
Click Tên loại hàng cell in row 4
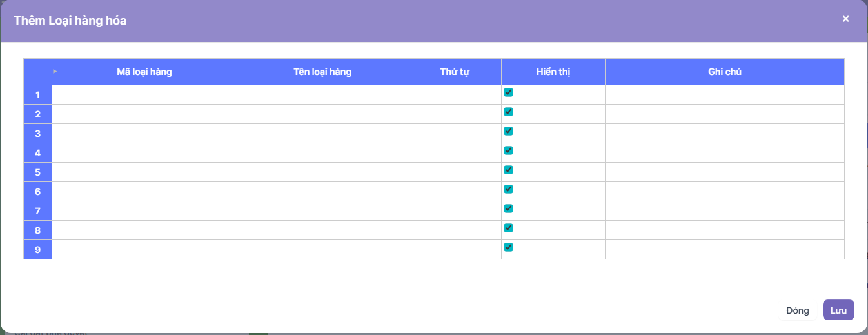point(322,153)
